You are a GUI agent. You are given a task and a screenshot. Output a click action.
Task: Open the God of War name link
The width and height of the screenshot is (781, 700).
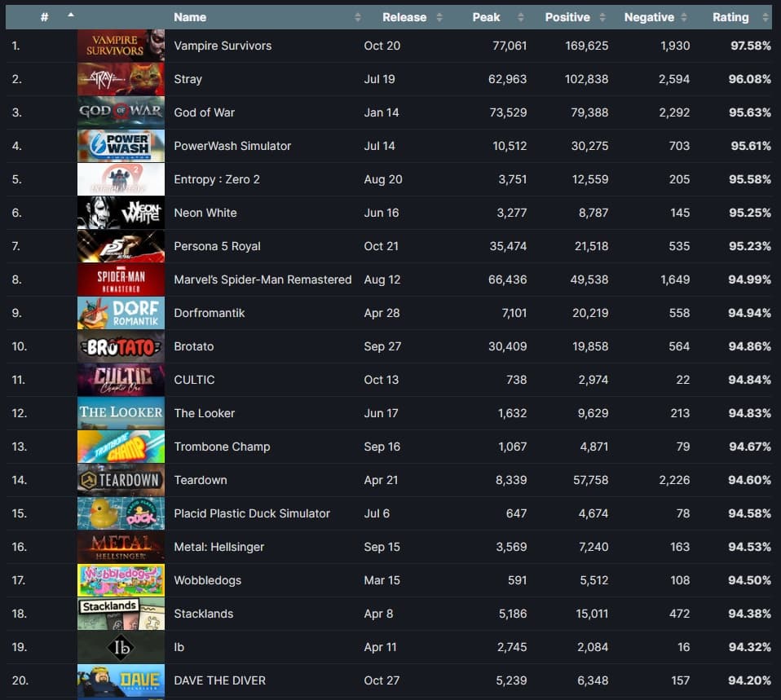(x=204, y=112)
